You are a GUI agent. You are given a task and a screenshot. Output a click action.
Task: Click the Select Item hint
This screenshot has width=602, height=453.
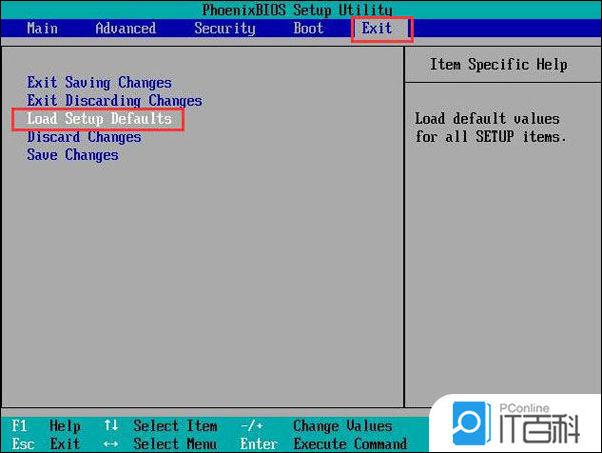[x=175, y=426]
